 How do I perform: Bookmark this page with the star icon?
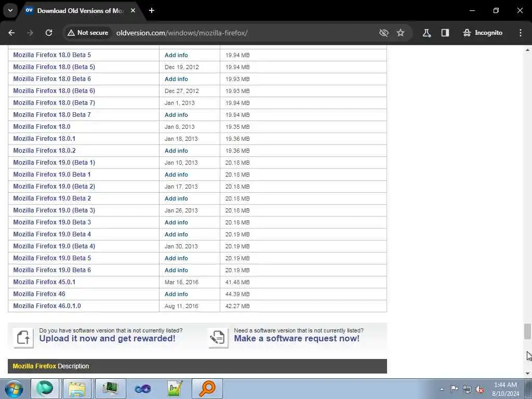pyautogui.click(x=401, y=33)
